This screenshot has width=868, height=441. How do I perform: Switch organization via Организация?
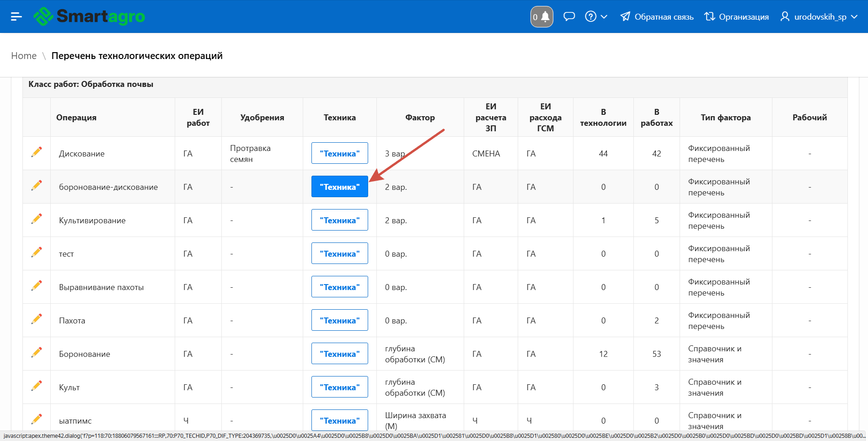pos(736,17)
